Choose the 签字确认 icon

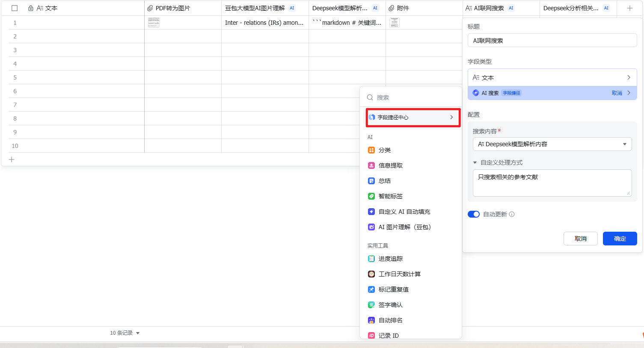pyautogui.click(x=371, y=305)
